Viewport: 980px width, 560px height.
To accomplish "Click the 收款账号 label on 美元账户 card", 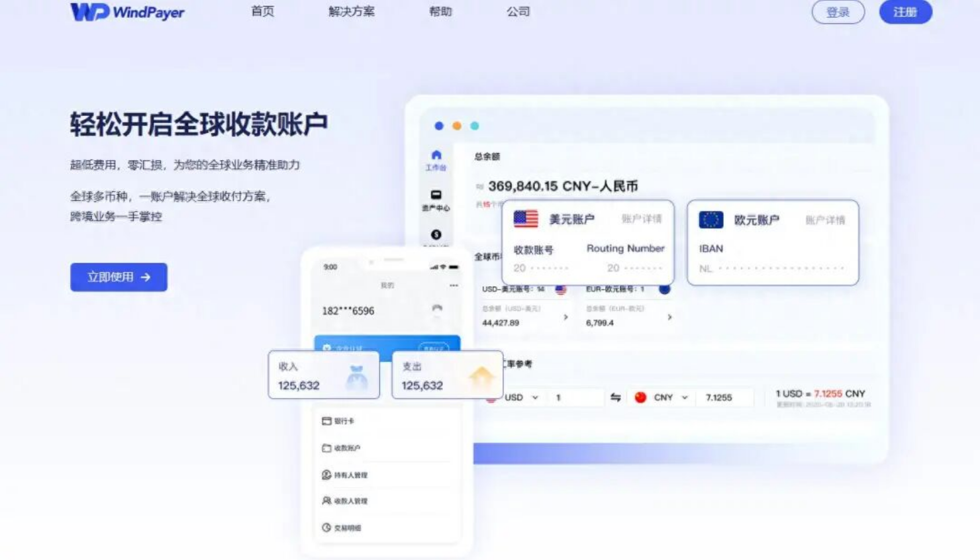I will (x=533, y=250).
